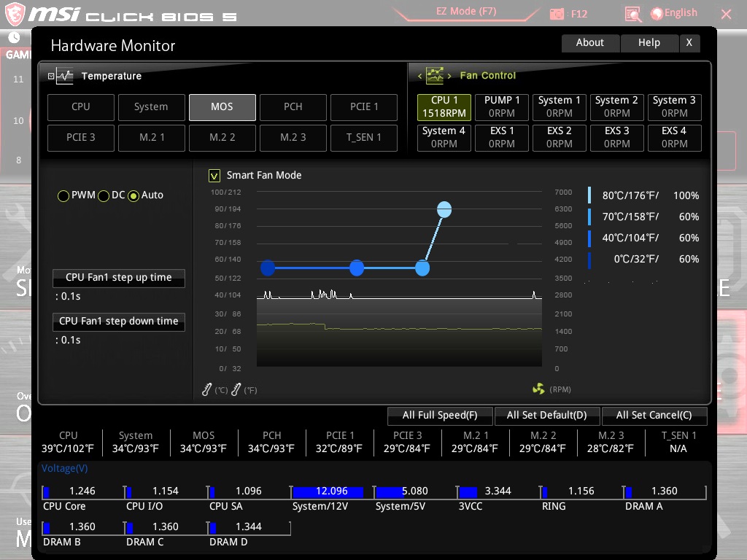
Task: Select the PUMP 1 fan
Action: (502, 106)
